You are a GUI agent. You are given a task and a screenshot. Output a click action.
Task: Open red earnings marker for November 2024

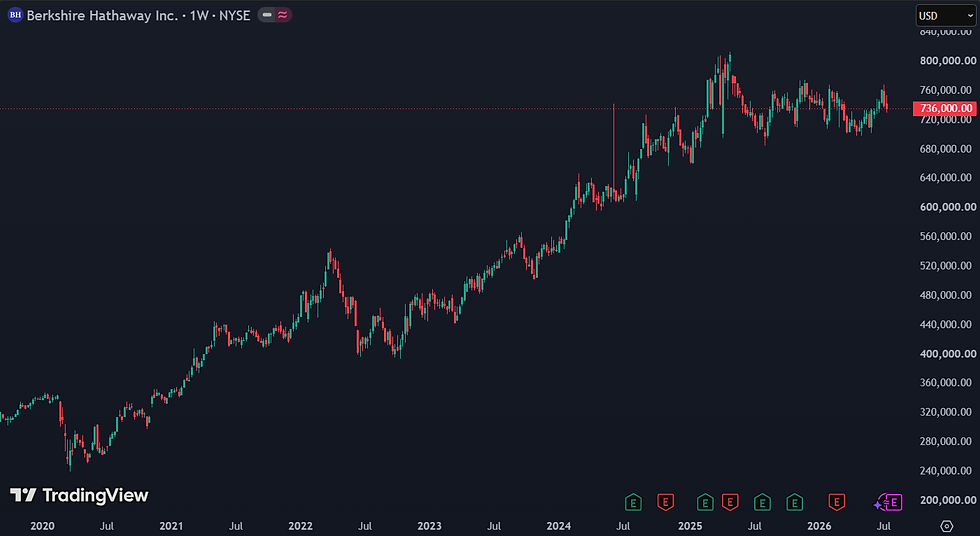pos(666,502)
